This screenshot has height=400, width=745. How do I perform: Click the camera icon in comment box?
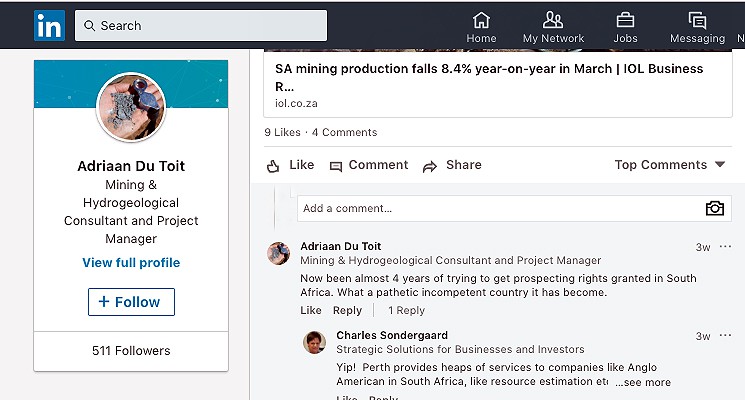[x=714, y=208]
